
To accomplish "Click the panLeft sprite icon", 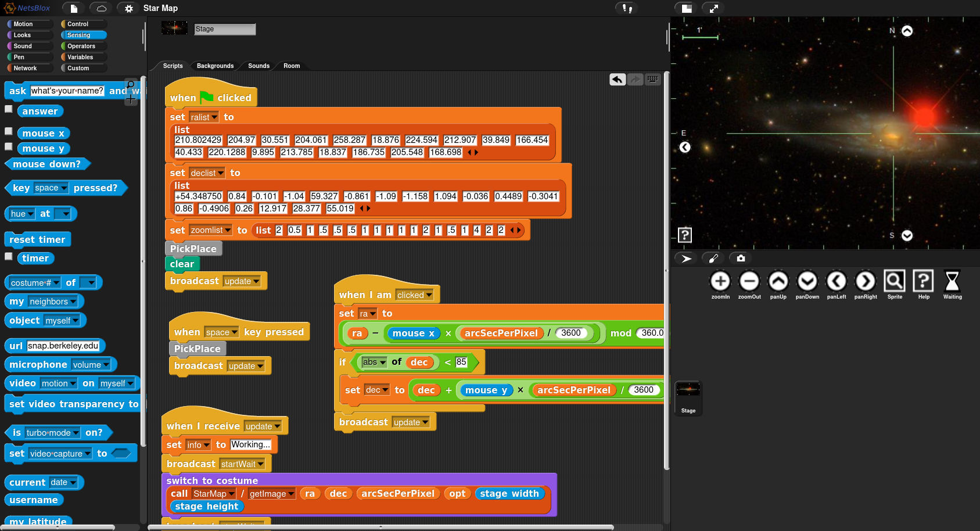I will [837, 285].
